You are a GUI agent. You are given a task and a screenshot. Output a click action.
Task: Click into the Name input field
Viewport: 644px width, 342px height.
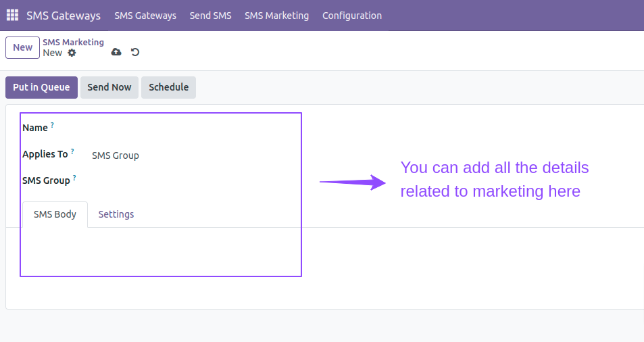[193, 128]
